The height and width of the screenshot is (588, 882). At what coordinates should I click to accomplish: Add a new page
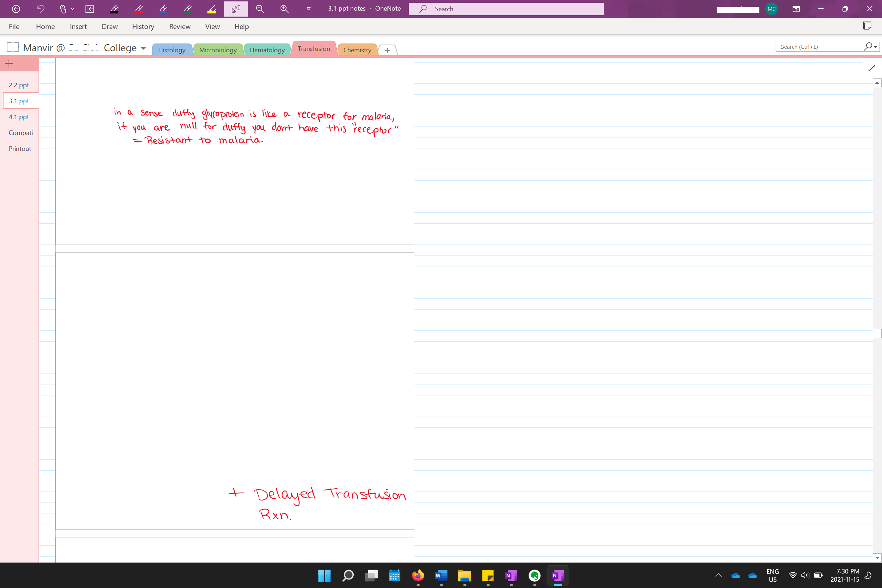pos(9,63)
